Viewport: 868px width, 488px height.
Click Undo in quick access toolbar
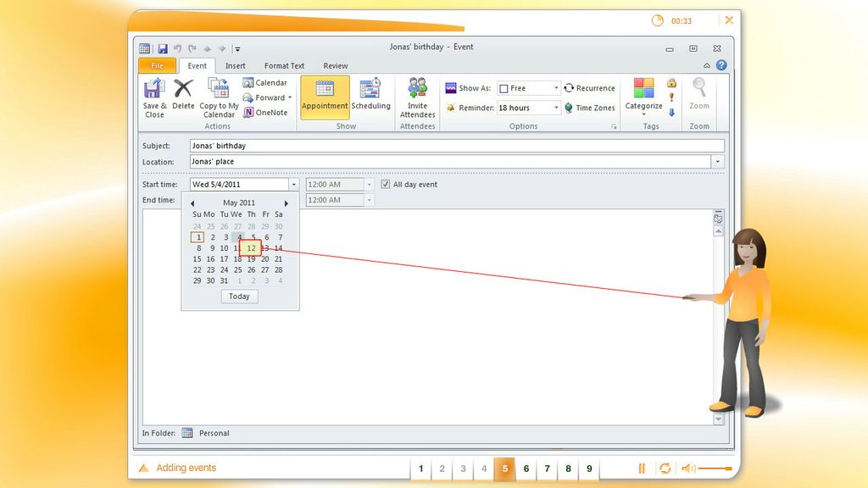177,48
